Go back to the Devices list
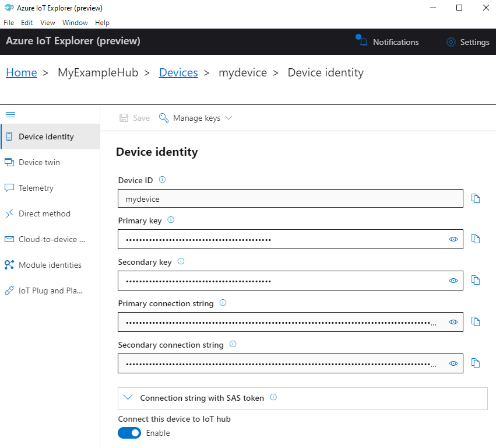496x448 pixels. 178,72
